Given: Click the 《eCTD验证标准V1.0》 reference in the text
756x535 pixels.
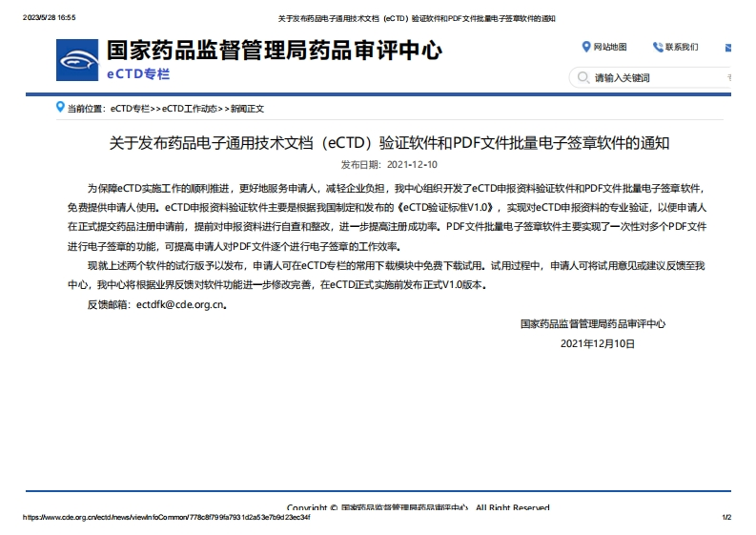Looking at the screenshot, I should pos(447,207).
